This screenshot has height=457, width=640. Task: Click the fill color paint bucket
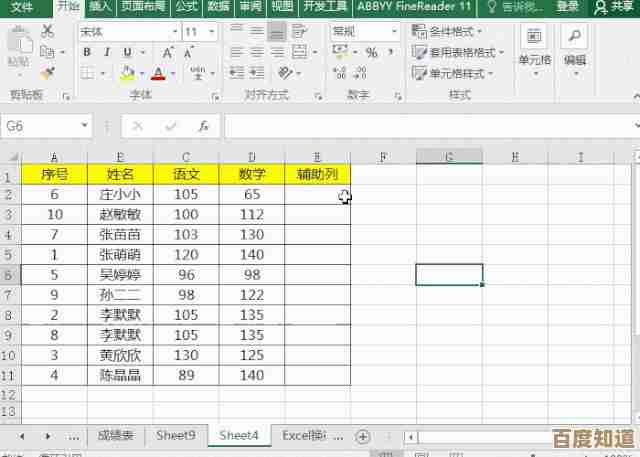(127, 74)
